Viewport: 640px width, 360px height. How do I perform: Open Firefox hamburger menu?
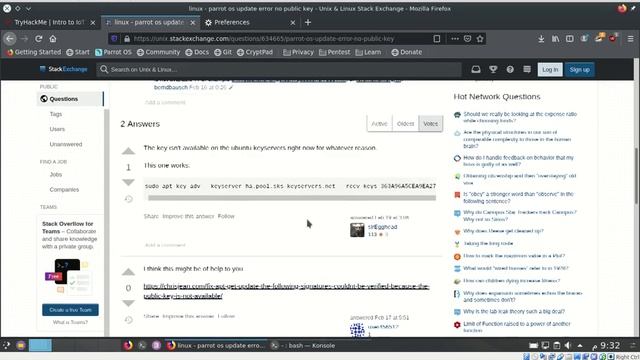click(x=631, y=39)
